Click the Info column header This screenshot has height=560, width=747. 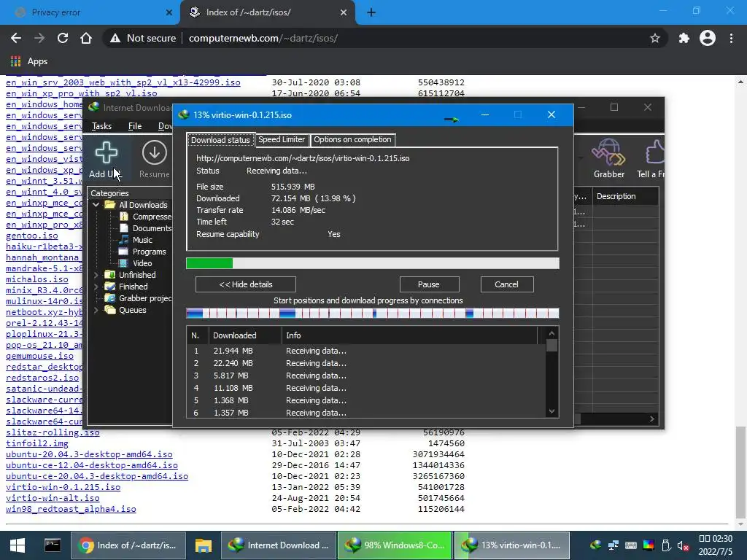(409, 335)
